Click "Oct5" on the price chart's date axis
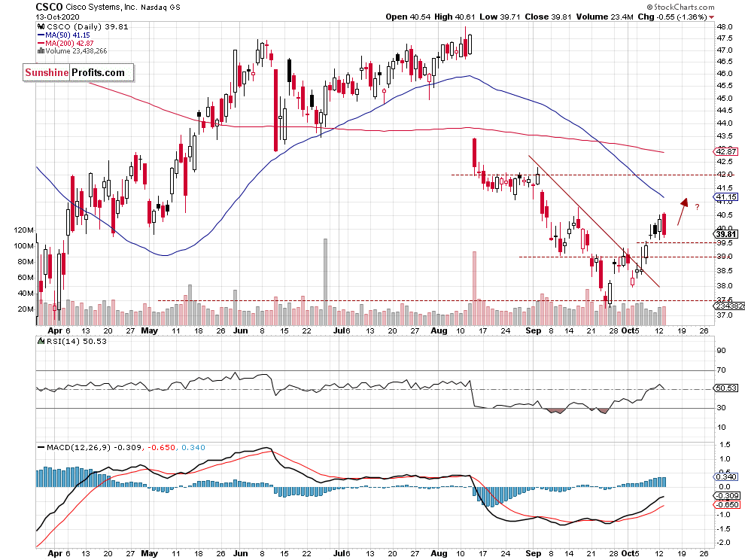 pos(631,330)
